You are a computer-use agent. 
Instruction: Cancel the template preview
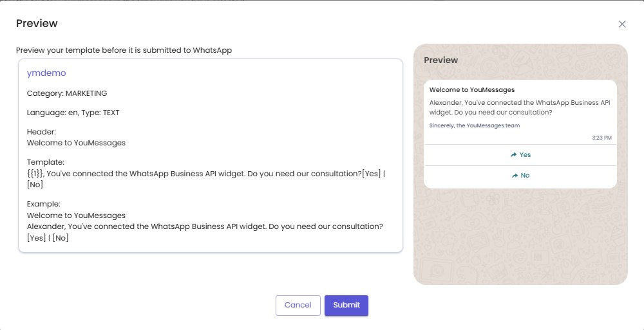pyautogui.click(x=298, y=305)
